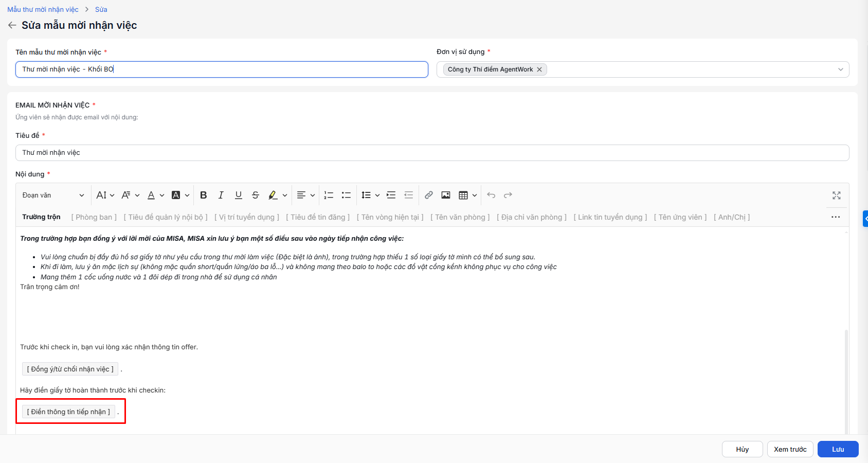The height and width of the screenshot is (463, 868).
Task: Click the text alignment icon
Action: pos(301,195)
